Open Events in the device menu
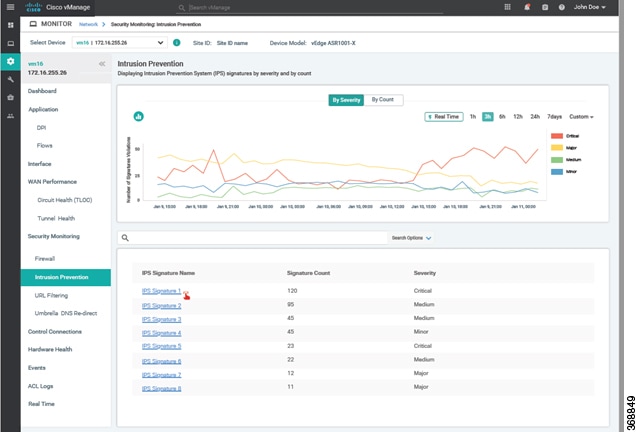Image resolution: width=636 pixels, height=432 pixels. (x=37, y=368)
